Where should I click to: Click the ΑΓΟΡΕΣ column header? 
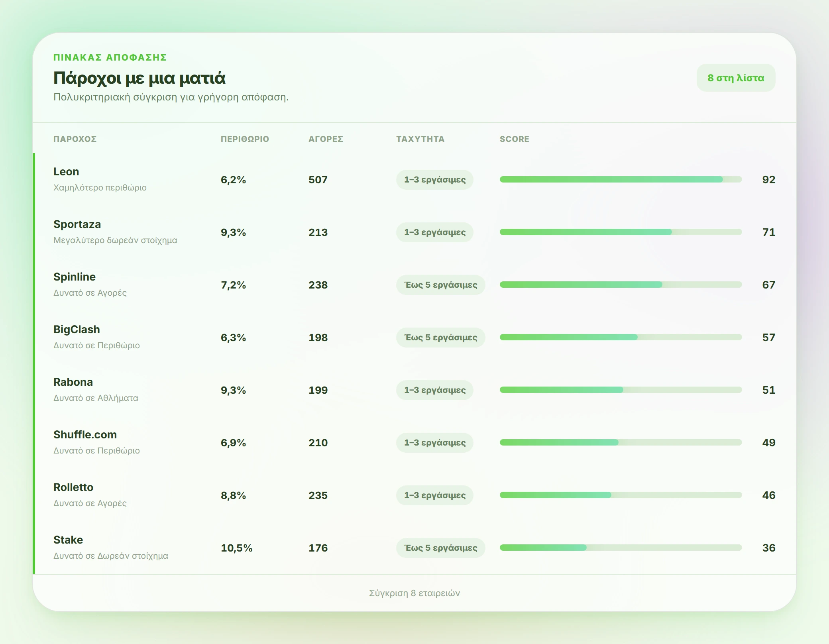click(326, 139)
